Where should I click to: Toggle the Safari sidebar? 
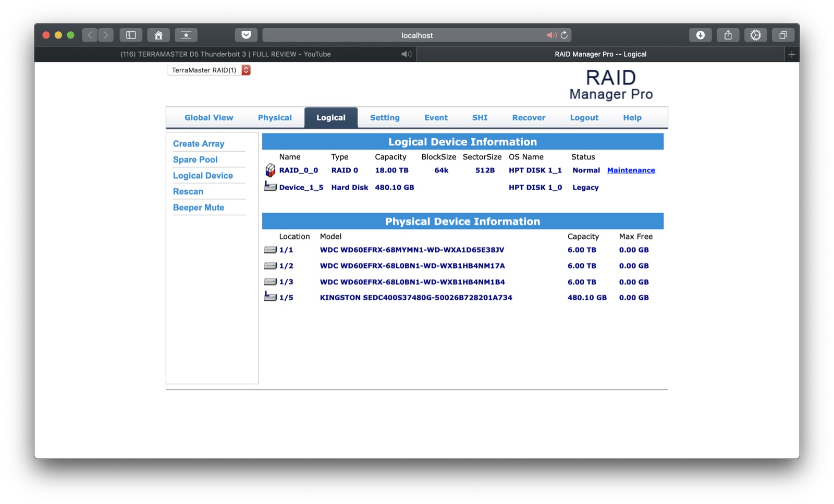coord(131,35)
